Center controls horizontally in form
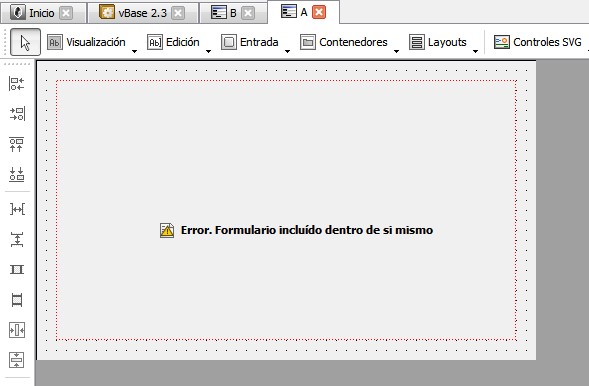 17,330
